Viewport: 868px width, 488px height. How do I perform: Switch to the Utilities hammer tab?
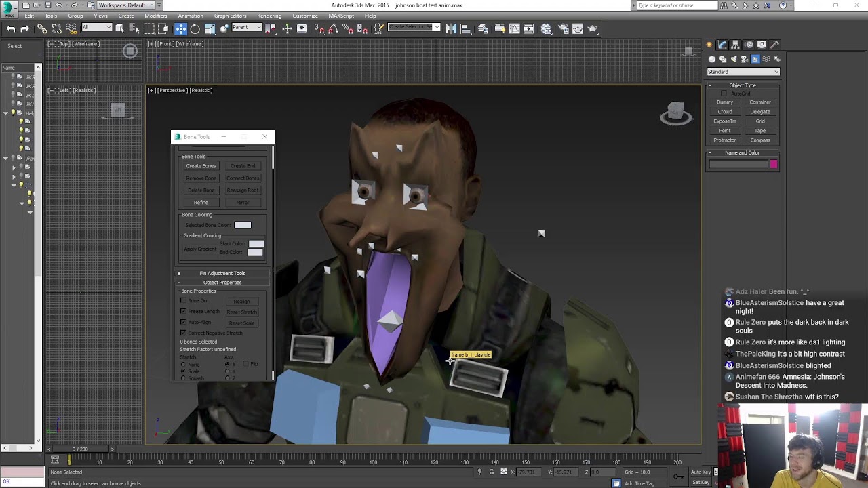click(x=774, y=45)
